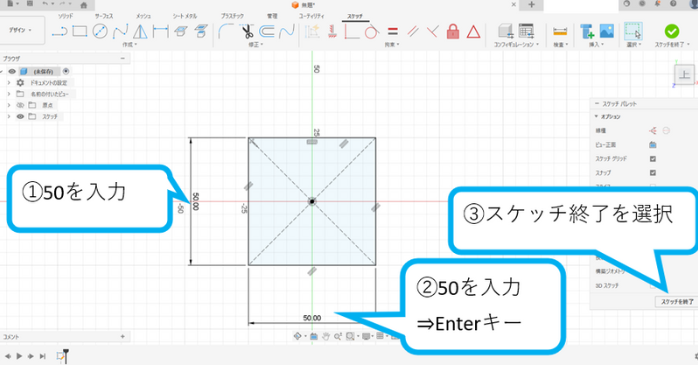Select the Spline sketch tool
The width and height of the screenshot is (698, 365).
[120, 31]
